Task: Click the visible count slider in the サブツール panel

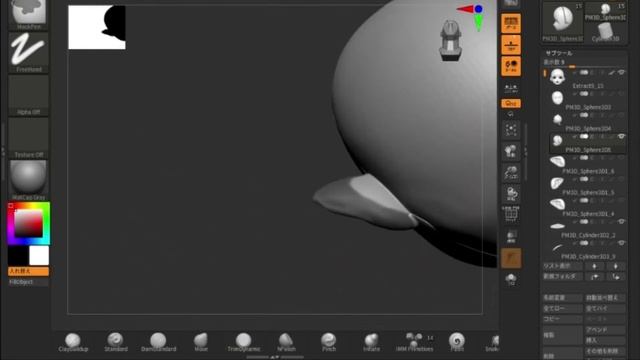Action: (x=584, y=63)
